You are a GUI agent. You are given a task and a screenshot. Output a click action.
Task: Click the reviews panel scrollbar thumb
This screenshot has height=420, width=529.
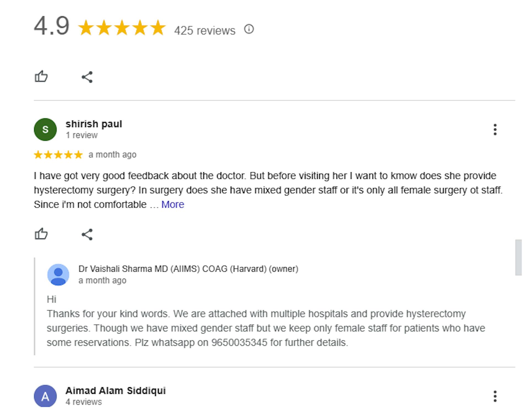(519, 257)
